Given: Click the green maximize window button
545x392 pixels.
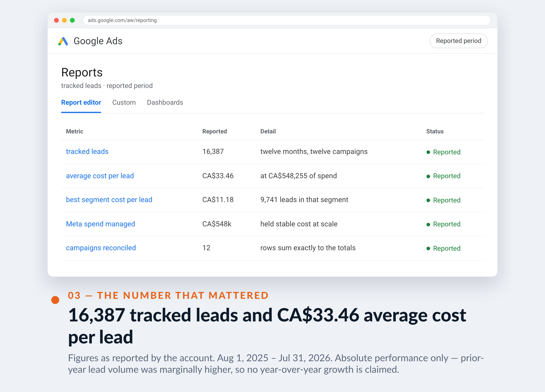Looking at the screenshot, I should 72,21.
